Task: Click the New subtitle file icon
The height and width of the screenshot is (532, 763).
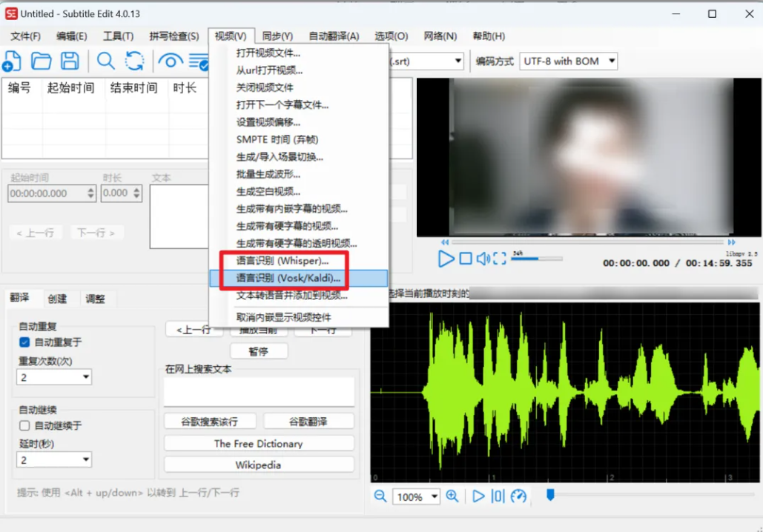Action: point(12,61)
